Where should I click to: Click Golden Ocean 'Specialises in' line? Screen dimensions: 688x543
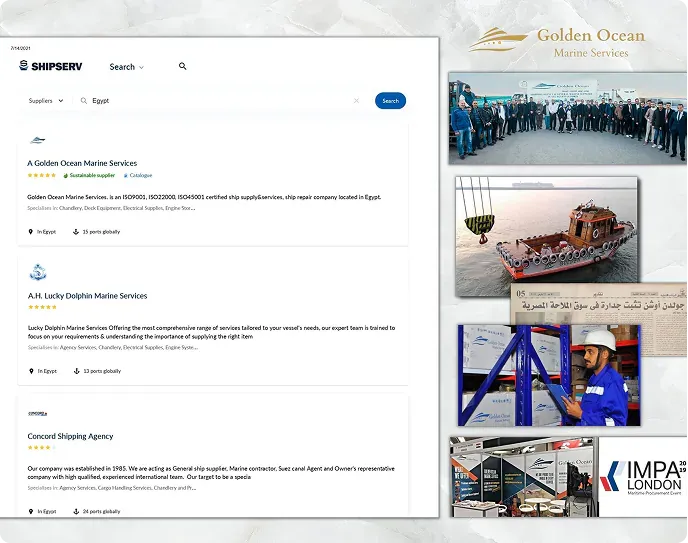point(111,208)
